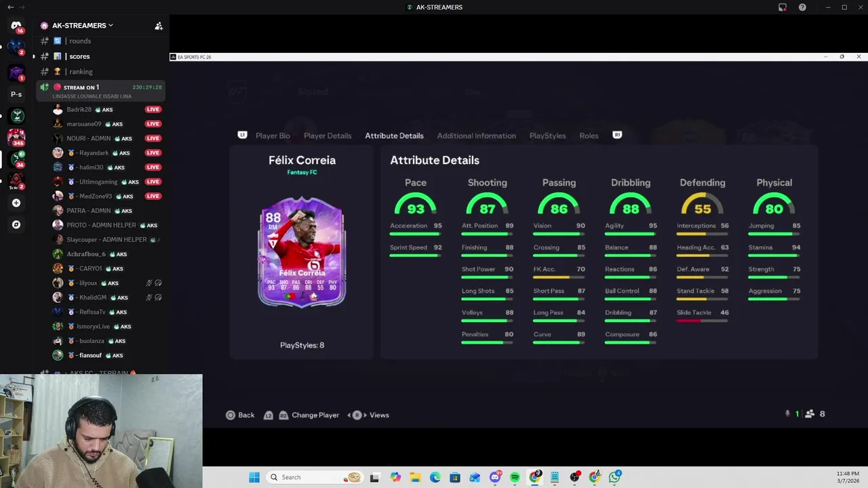
Task: Open WhatsApp from the taskbar
Action: point(614,477)
